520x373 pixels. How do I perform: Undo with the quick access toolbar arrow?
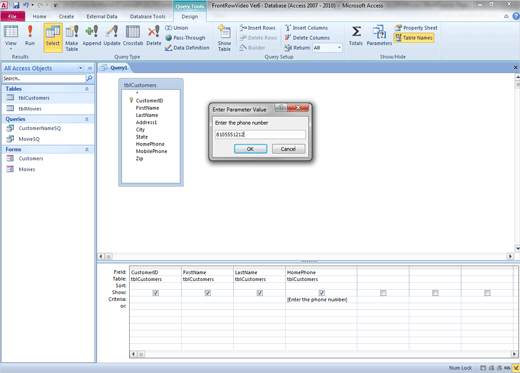(26, 5)
